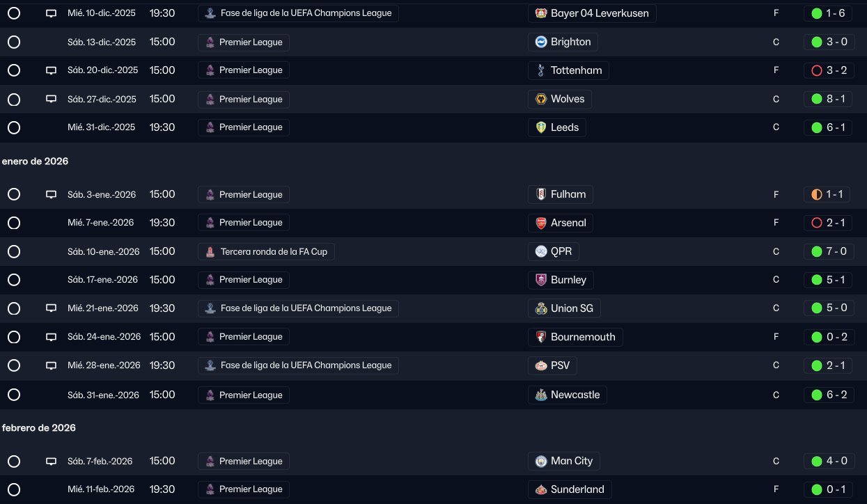The width and height of the screenshot is (867, 504).
Task: Select the radio circle for the Brighton match
Action: (14, 42)
